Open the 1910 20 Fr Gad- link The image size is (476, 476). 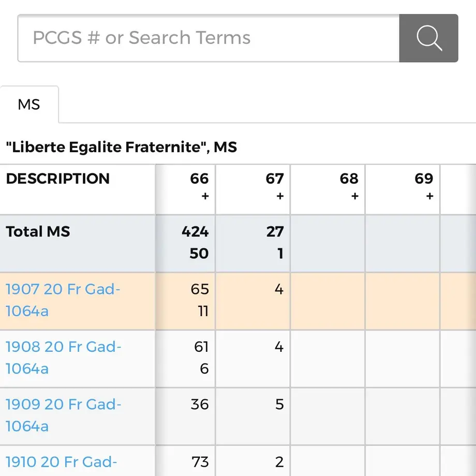point(62,462)
